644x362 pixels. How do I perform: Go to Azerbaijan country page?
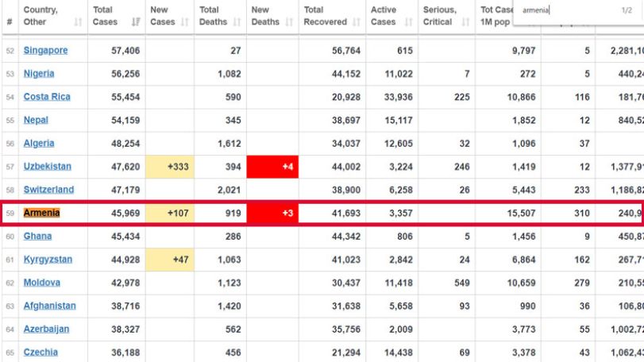click(x=46, y=329)
